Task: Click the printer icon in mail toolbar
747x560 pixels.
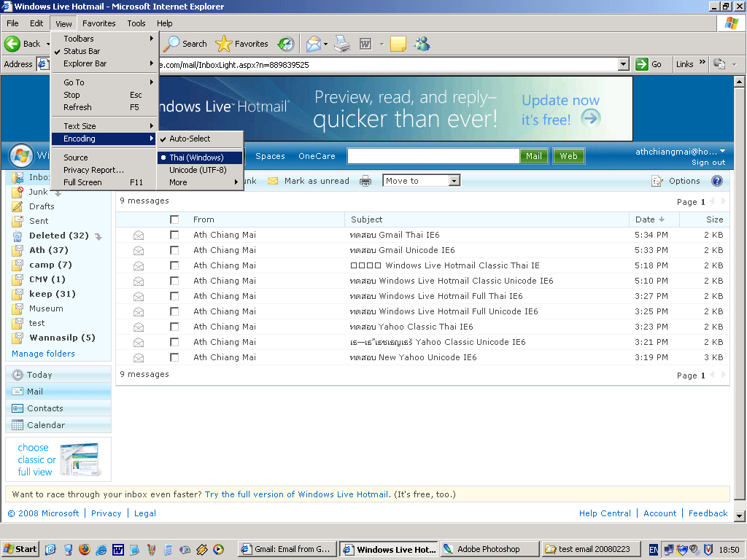Action: pos(365,181)
